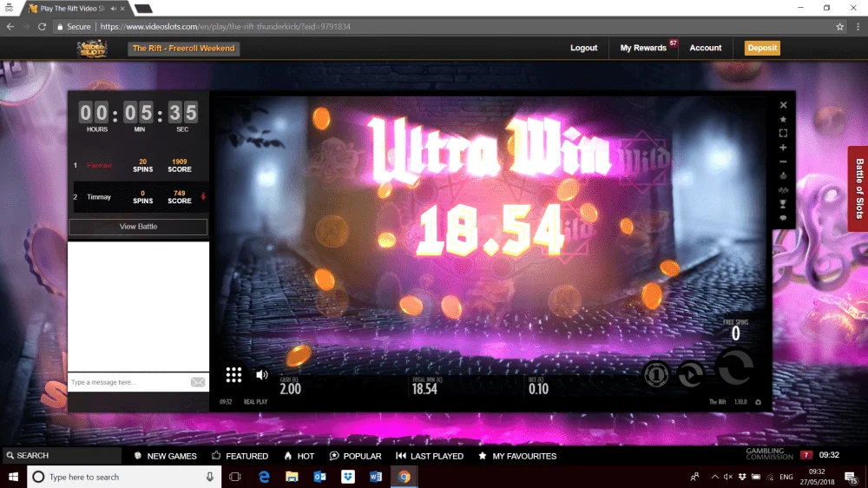
Task: Open the bet chip selector
Action: pyautogui.click(x=656, y=375)
